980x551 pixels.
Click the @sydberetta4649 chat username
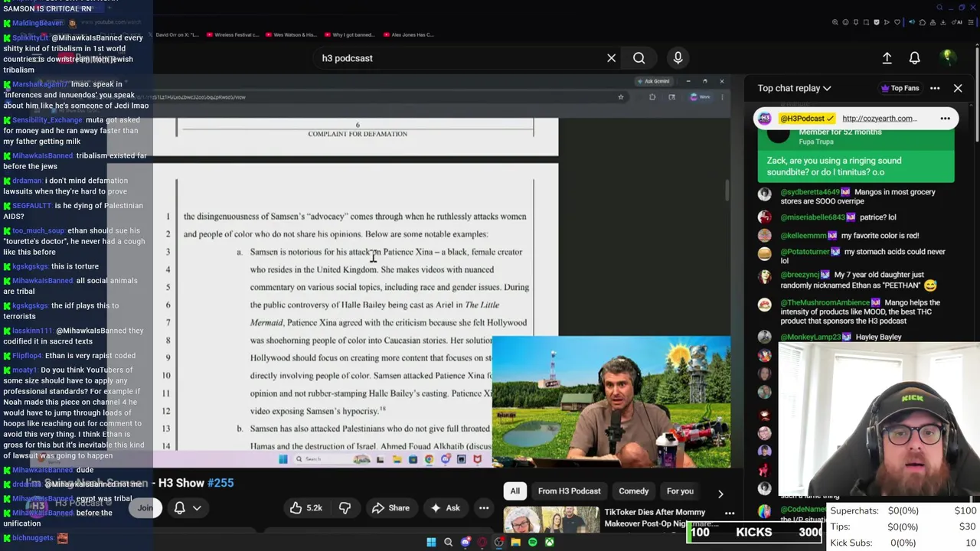[810, 192]
